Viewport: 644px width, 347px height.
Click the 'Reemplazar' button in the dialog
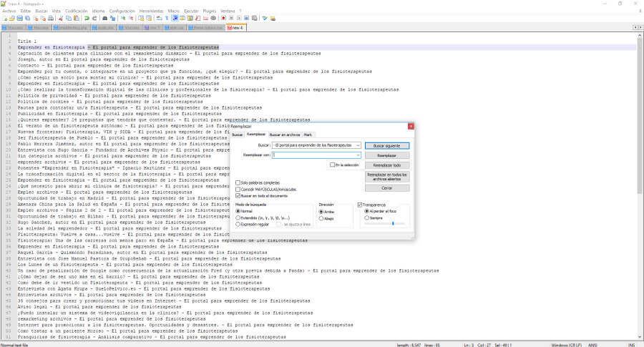tap(387, 156)
